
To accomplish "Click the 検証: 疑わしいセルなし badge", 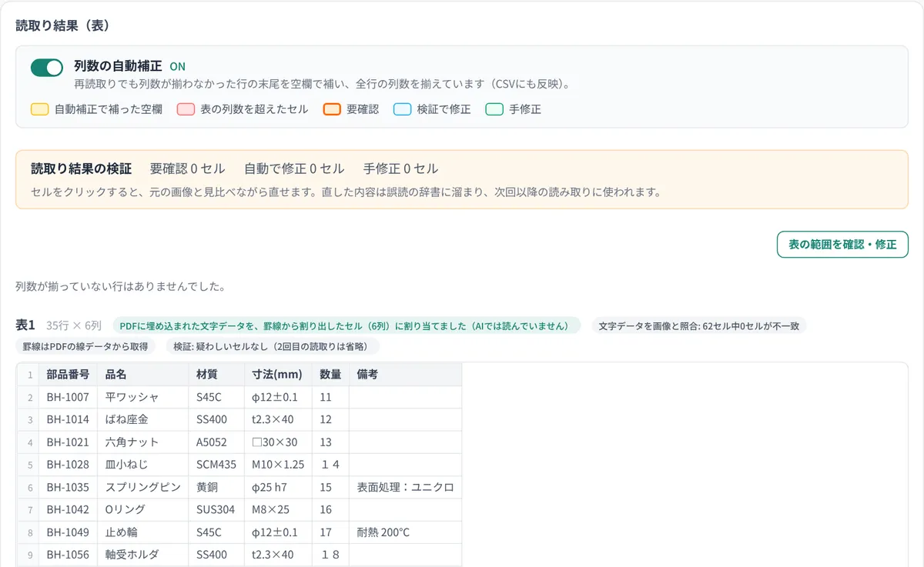I will click(273, 346).
